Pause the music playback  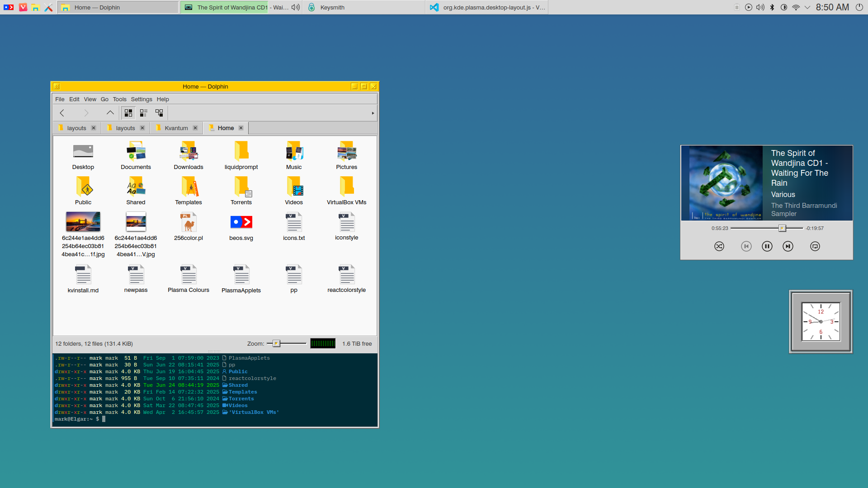coord(767,246)
